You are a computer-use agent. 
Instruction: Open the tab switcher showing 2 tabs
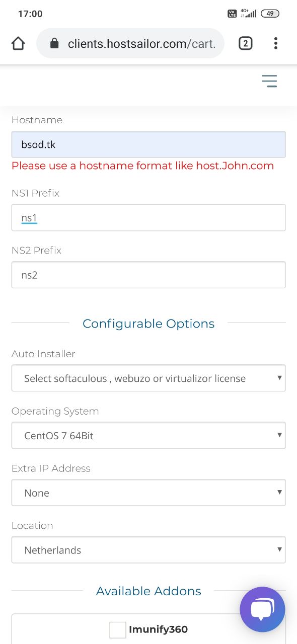coord(245,44)
